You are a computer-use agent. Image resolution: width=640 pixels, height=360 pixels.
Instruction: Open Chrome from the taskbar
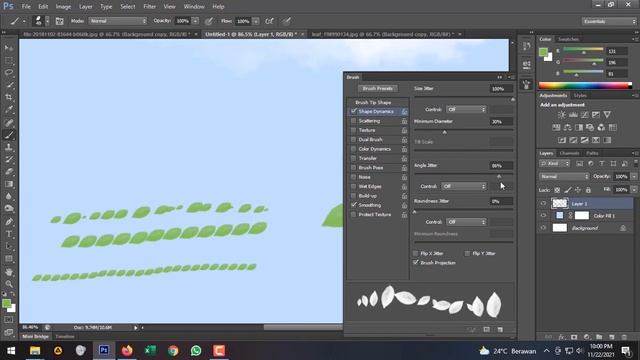pyautogui.click(x=173, y=351)
